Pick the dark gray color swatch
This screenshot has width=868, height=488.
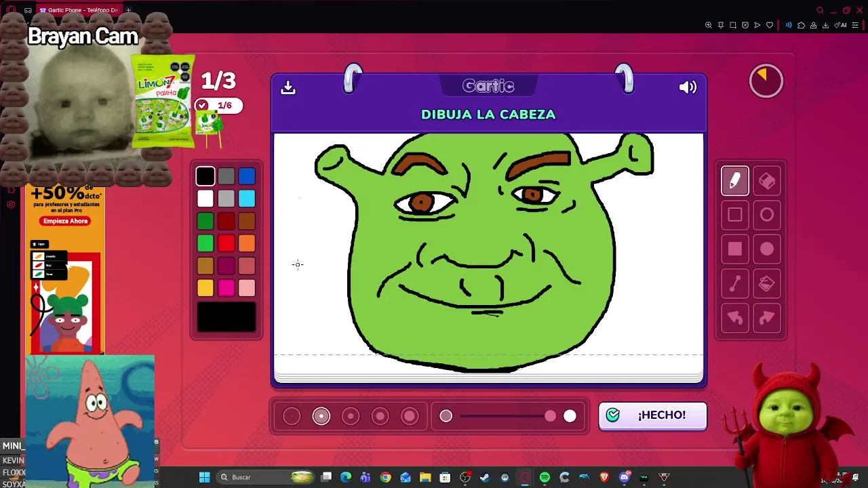point(226,176)
